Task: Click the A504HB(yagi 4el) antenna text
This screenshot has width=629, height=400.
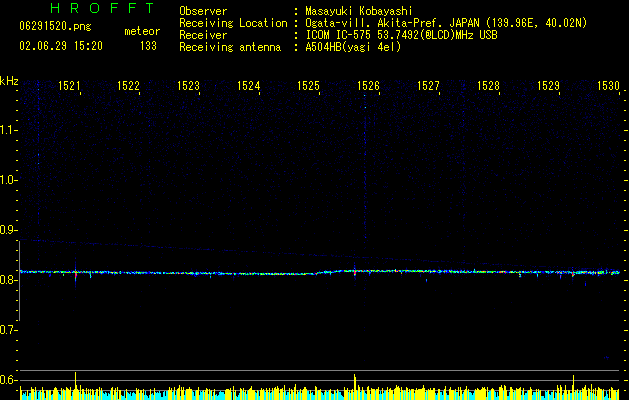Action: pyautogui.click(x=353, y=47)
